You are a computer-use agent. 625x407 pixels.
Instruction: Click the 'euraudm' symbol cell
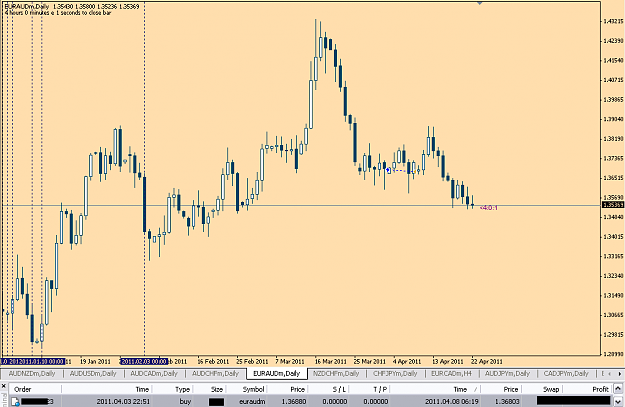[x=252, y=401]
